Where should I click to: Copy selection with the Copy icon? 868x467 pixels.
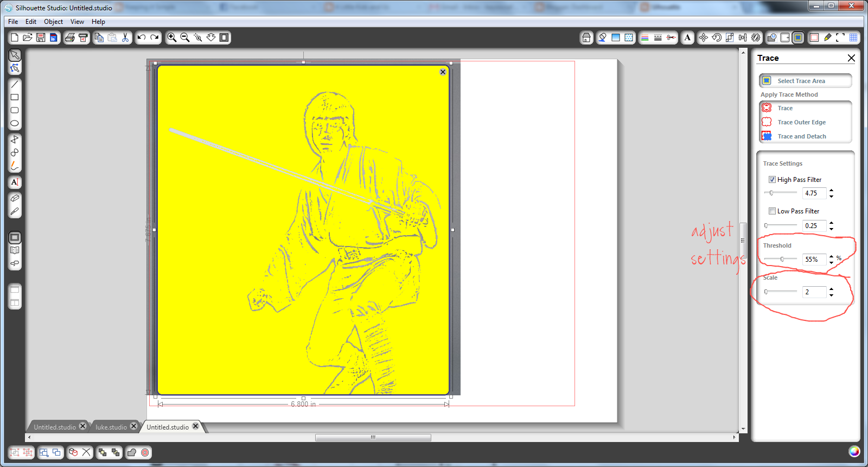99,37
